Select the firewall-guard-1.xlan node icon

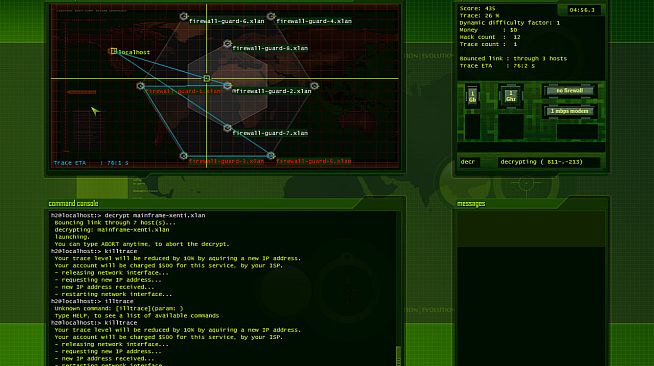point(141,86)
